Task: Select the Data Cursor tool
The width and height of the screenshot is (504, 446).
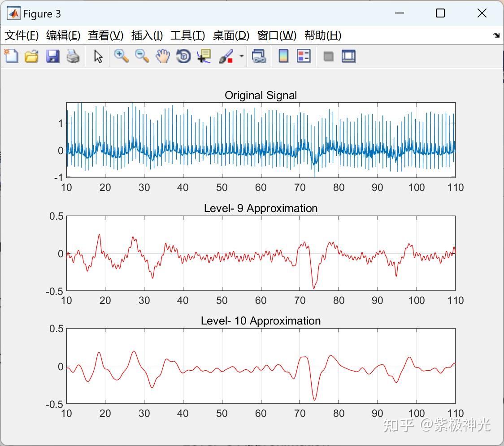Action: click(x=204, y=56)
